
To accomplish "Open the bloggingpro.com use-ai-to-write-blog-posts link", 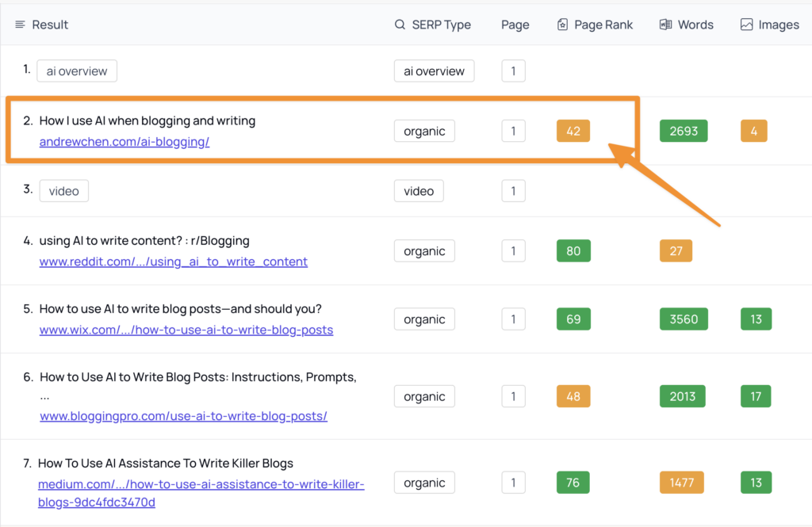I will coord(183,416).
